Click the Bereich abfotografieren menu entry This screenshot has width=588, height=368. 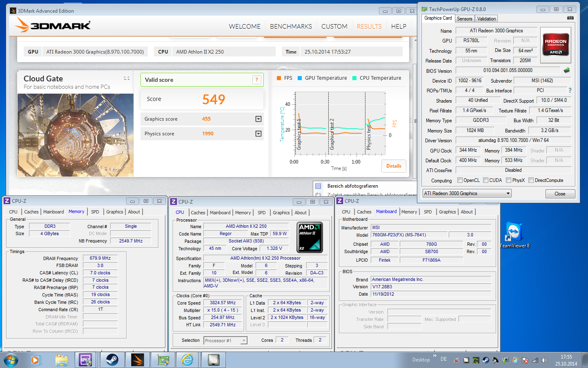(353, 186)
